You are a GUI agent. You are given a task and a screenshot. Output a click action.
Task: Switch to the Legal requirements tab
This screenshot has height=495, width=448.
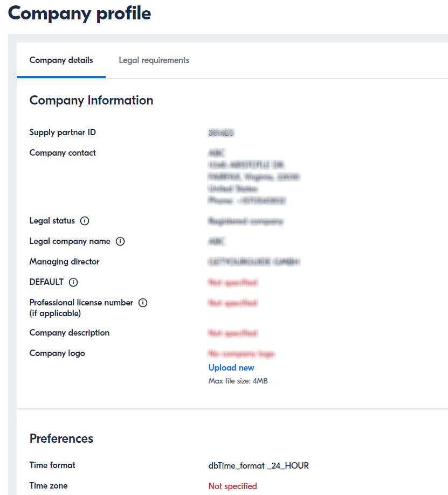[154, 60]
